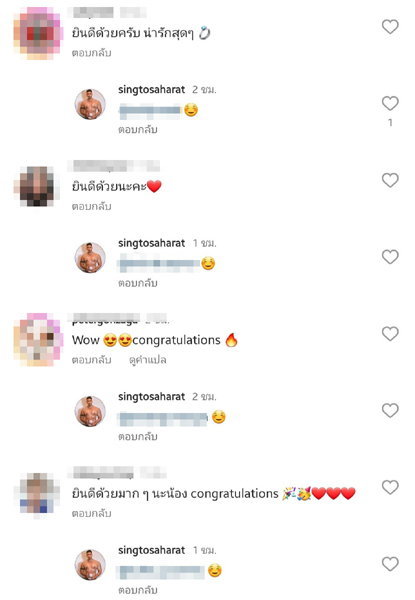Reply to the "ยินดีด้วยมาก ๆ" comment via ตอบกลับ
Viewport: 415px width, 600px height.
[x=91, y=514]
